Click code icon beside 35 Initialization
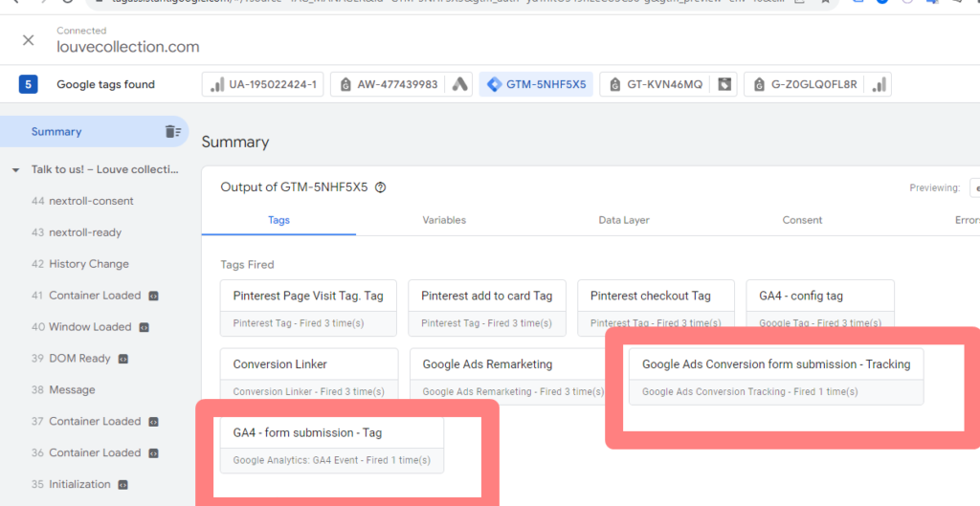 click(123, 485)
